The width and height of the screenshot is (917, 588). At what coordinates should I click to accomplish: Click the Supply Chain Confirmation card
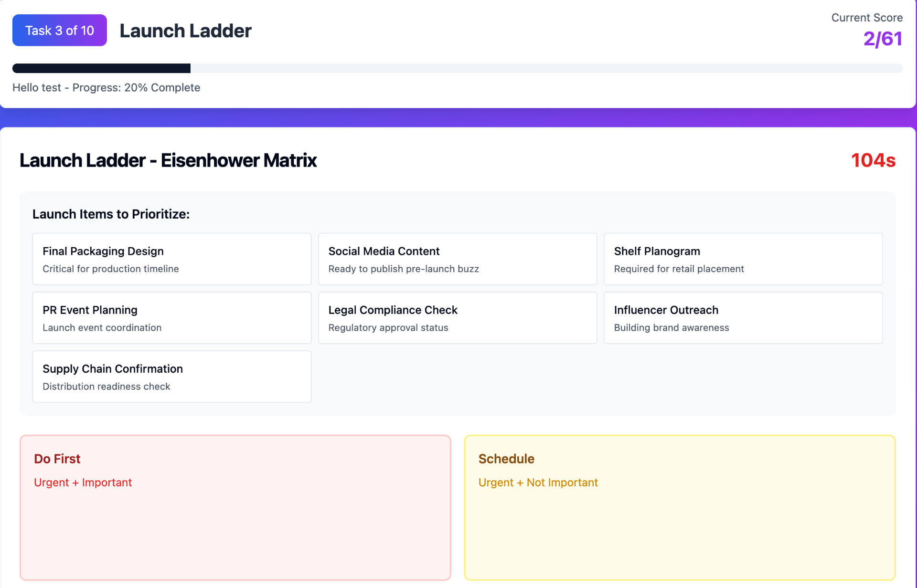coord(171,377)
